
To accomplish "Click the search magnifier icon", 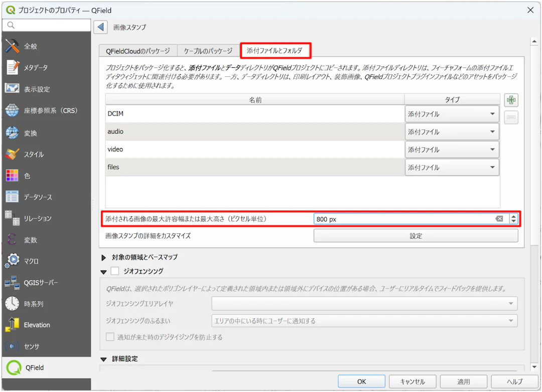I will [11, 25].
